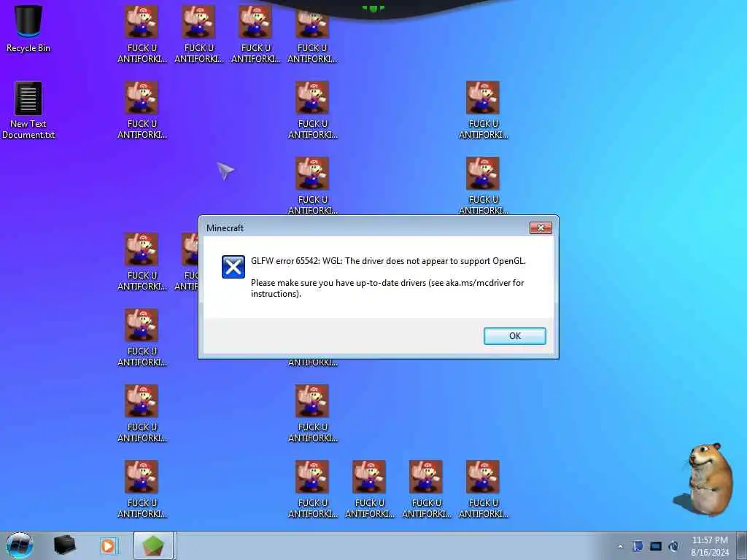Image resolution: width=747 pixels, height=560 pixels.
Task: Click the blue X error icon in dialog
Action: [233, 267]
